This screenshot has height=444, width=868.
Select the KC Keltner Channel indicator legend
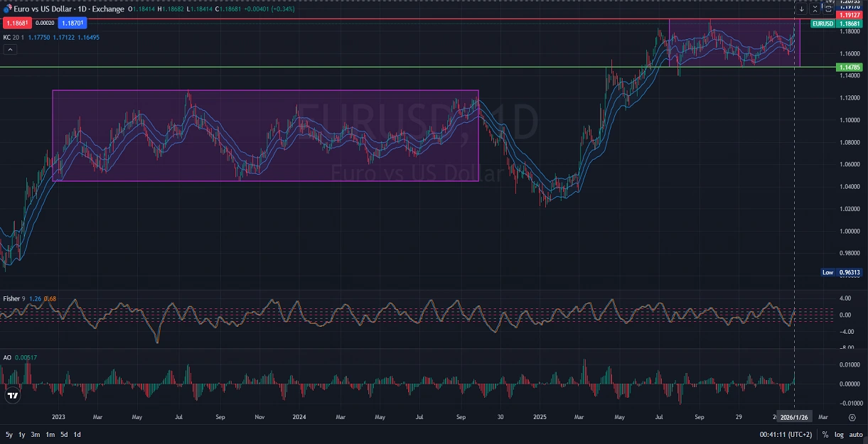click(7, 37)
